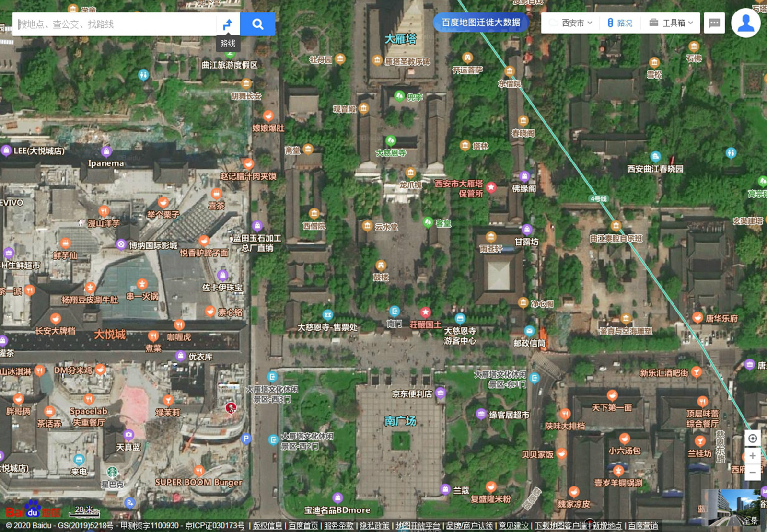Click the blue search magnifier button
Viewport: 767px width, 532px height.
click(257, 24)
